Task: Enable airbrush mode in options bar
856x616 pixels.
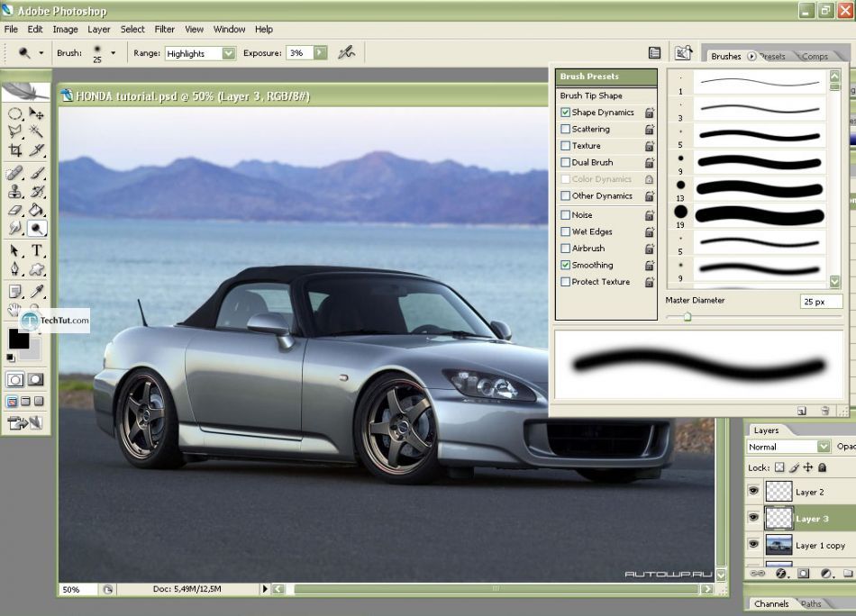Action: click(x=346, y=53)
